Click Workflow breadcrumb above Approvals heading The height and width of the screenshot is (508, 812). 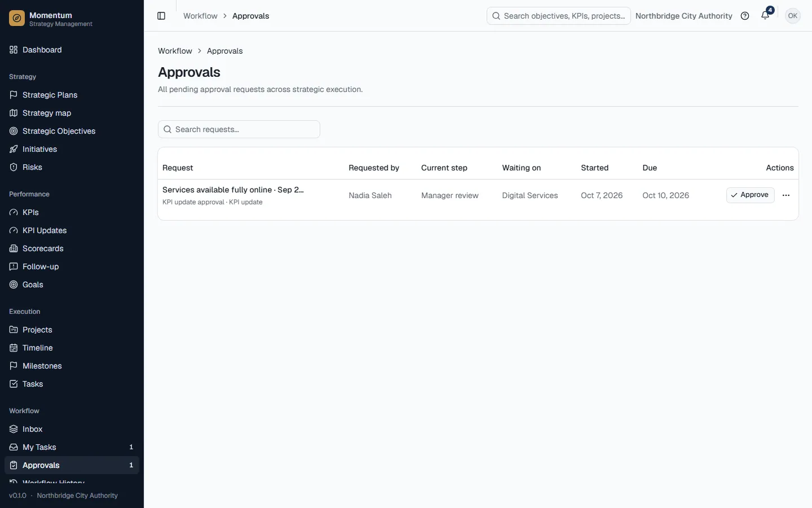175,51
